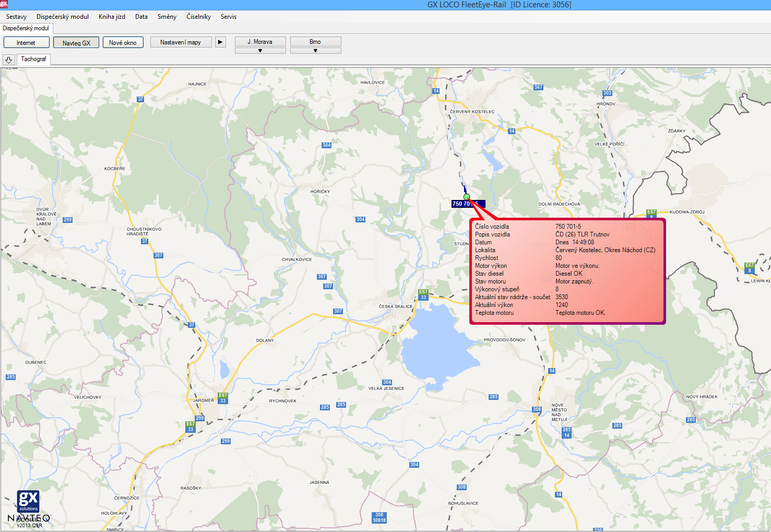Viewport: 771px width, 532px height.
Task: Switch to the Dispečerský modul tab
Action: point(26,28)
